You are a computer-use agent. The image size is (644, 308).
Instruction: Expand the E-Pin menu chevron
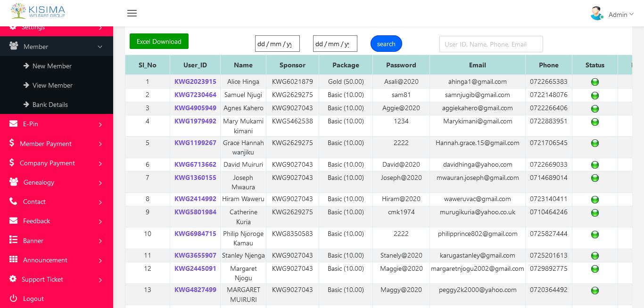[x=100, y=124]
